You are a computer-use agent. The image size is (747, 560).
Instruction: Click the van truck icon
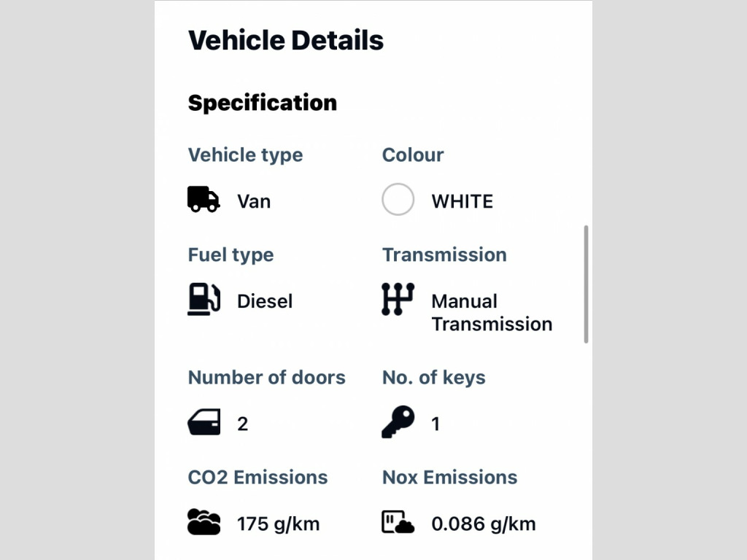click(204, 200)
